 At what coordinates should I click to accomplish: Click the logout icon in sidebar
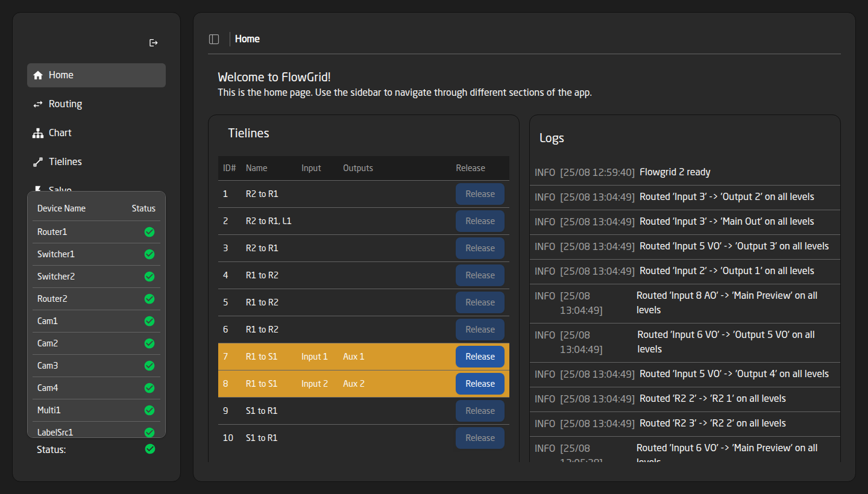[154, 43]
